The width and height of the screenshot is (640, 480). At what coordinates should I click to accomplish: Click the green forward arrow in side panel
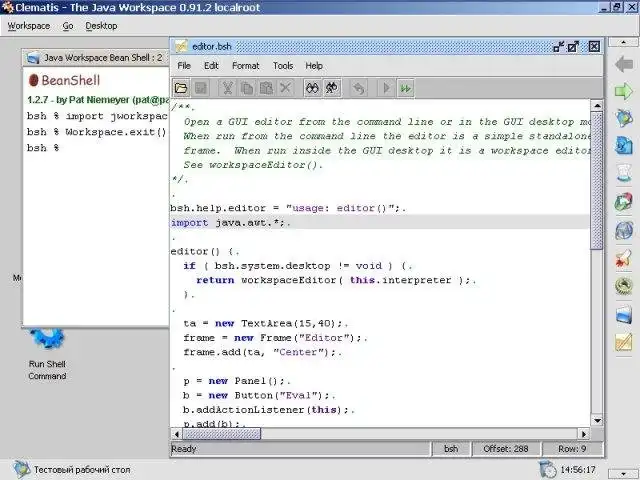tap(624, 91)
